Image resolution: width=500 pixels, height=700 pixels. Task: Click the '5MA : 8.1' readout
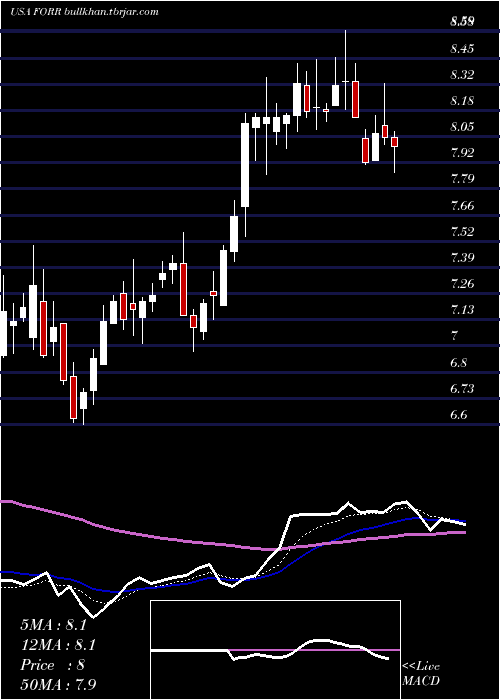click(53, 625)
